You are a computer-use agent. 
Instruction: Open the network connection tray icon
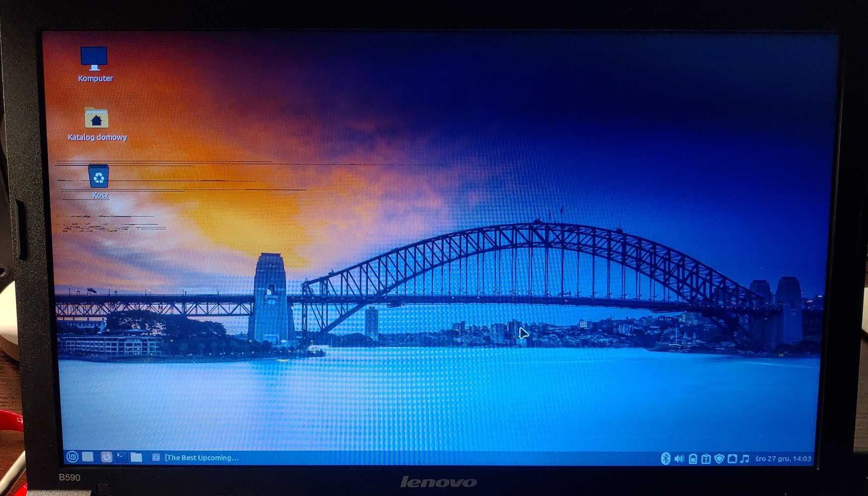pyautogui.click(x=732, y=459)
